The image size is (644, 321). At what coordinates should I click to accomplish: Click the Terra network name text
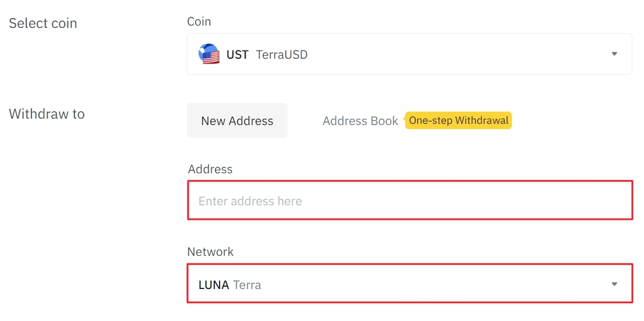tap(247, 285)
